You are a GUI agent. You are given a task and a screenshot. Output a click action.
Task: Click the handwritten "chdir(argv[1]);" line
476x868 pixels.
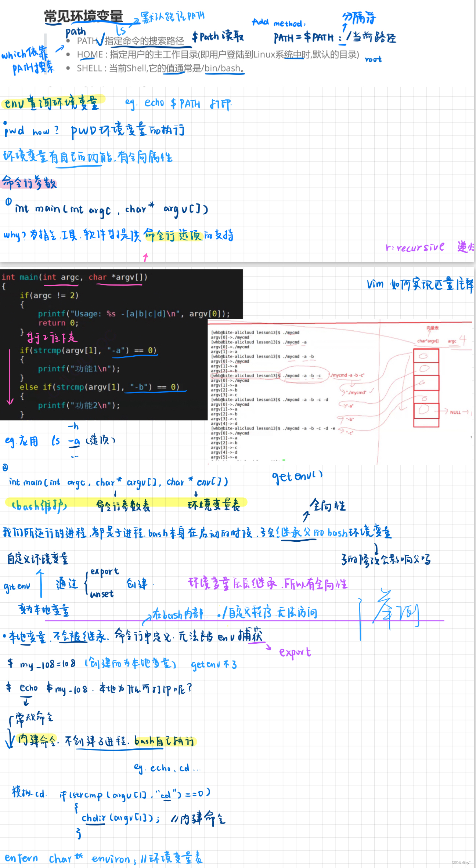point(120,818)
